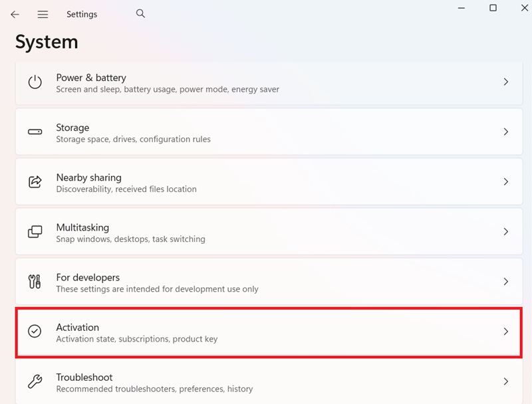The width and height of the screenshot is (532, 404).
Task: Open the hamburger navigation menu
Action: pyautogui.click(x=43, y=14)
